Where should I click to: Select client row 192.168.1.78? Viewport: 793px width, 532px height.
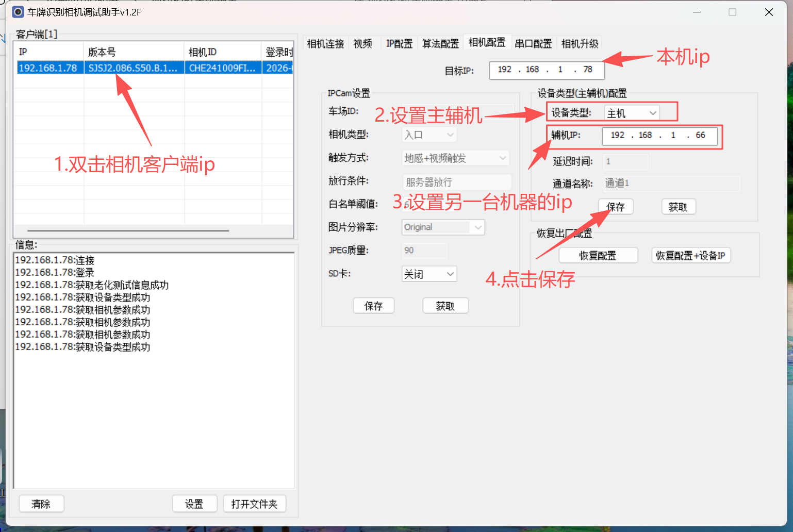click(47, 68)
